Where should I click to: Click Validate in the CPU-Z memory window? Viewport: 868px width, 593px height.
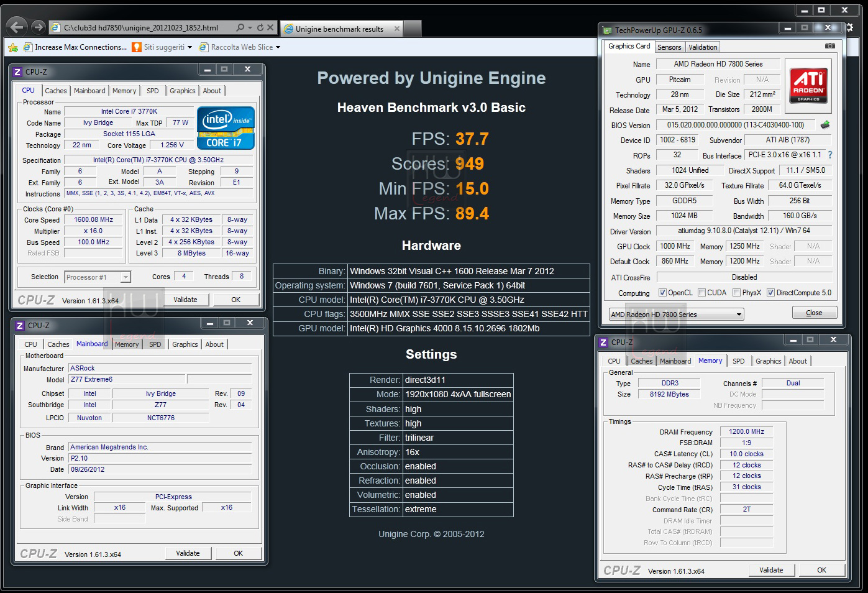[772, 570]
